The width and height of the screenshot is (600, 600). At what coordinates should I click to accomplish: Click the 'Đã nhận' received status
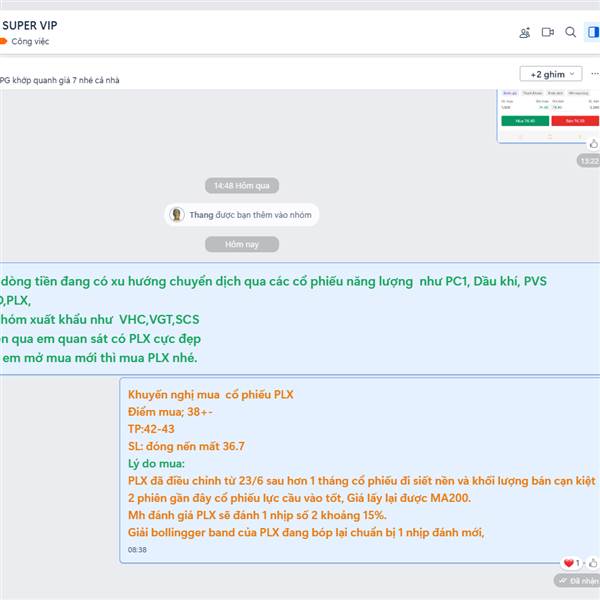577,580
